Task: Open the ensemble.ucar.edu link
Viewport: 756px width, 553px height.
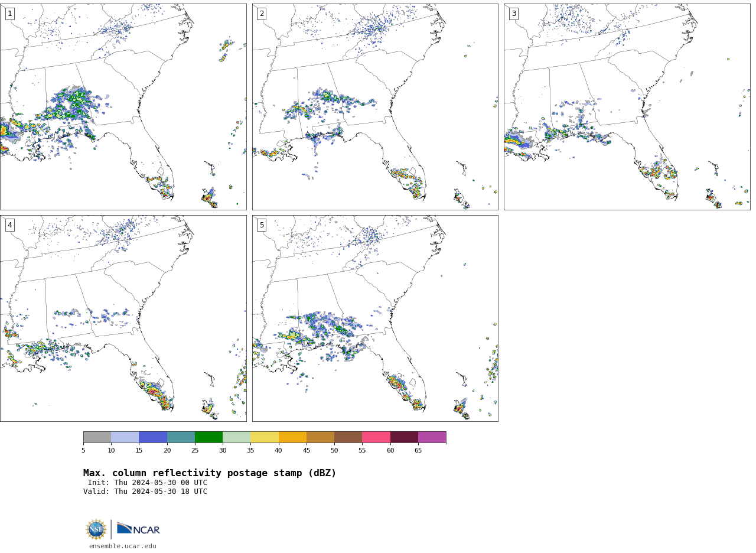Action: click(123, 547)
